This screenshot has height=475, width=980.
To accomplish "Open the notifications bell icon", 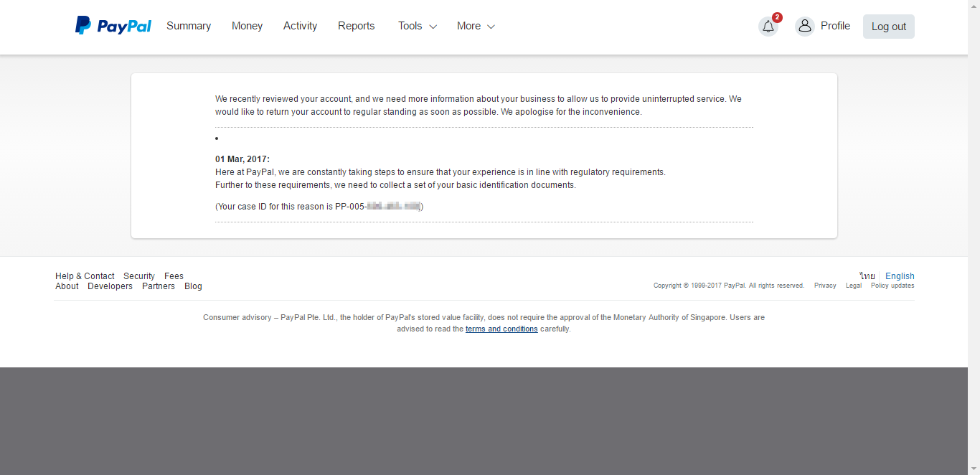I will click(x=768, y=27).
